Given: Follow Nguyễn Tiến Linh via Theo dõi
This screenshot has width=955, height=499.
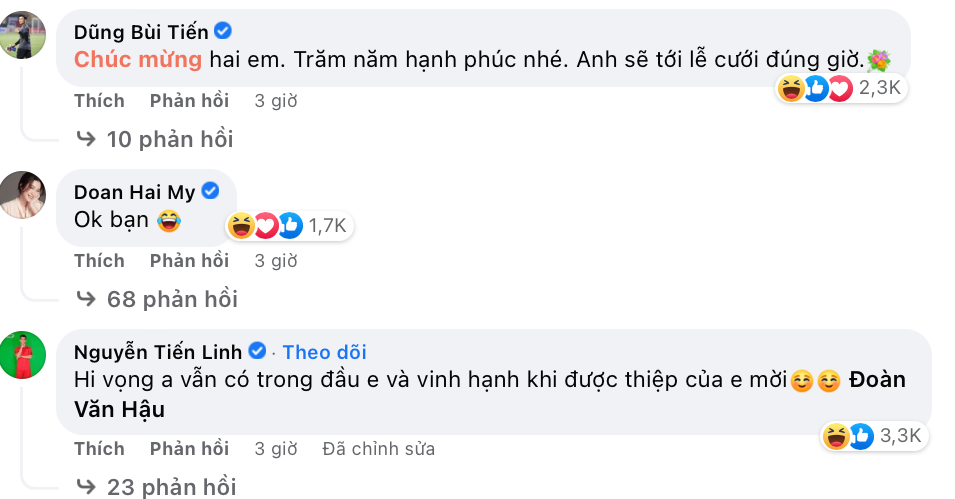Looking at the screenshot, I should tap(324, 352).
